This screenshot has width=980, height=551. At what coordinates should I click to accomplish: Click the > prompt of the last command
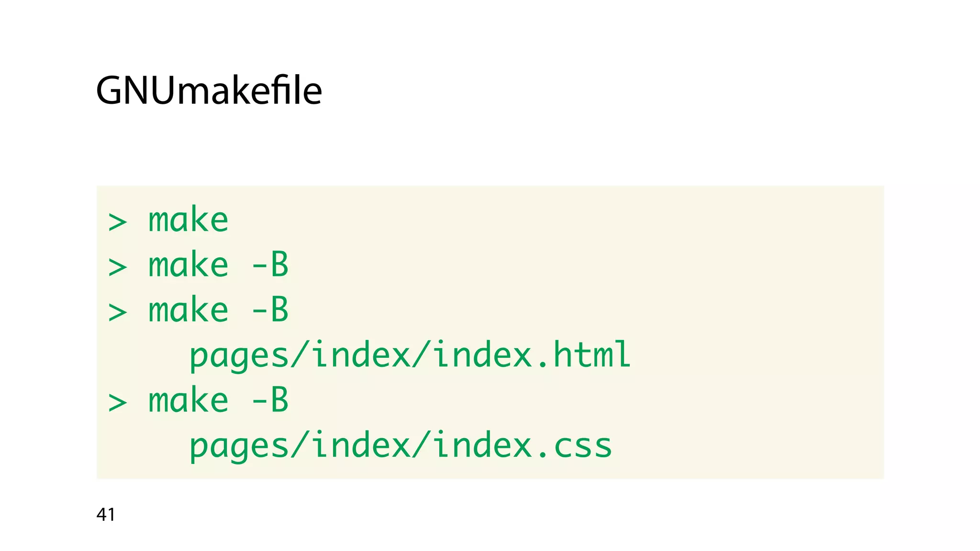118,403
